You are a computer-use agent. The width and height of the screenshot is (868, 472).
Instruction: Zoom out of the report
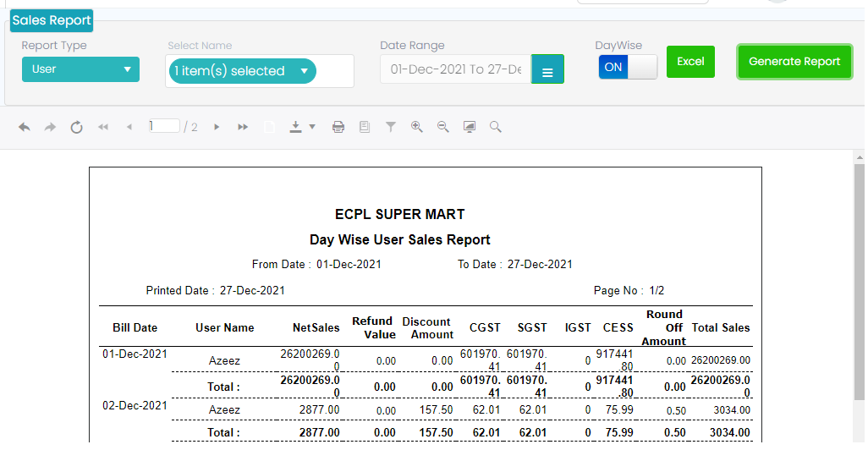tap(442, 127)
